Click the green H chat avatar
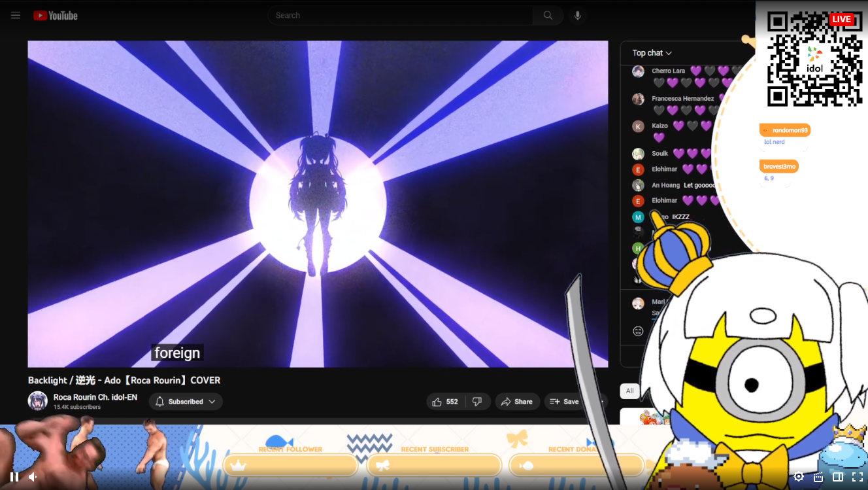 (x=639, y=248)
